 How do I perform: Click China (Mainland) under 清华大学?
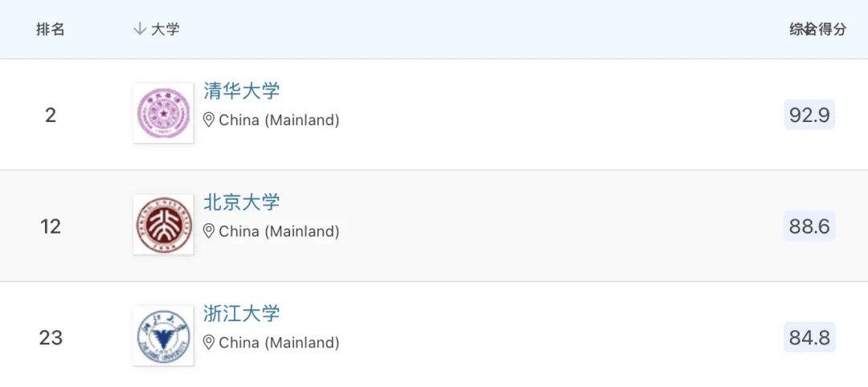[x=279, y=120]
